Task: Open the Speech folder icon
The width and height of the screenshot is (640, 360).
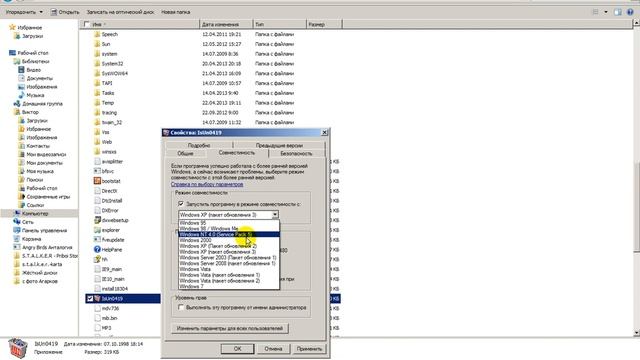Action: pos(97,34)
